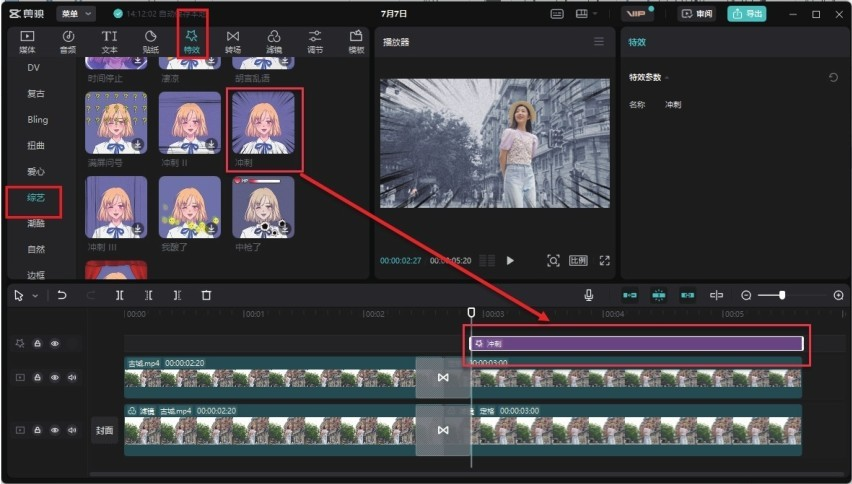Select 爱心 effect category

[36, 172]
